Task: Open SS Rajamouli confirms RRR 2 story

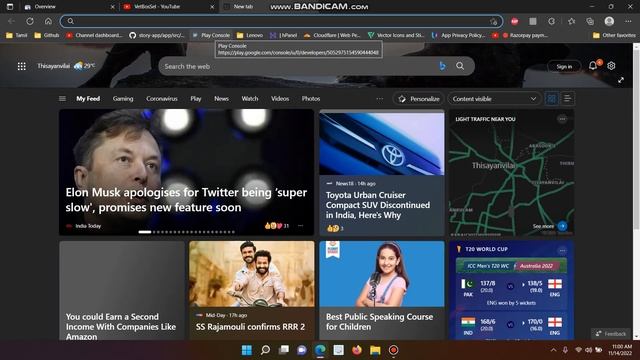Action: (250, 327)
